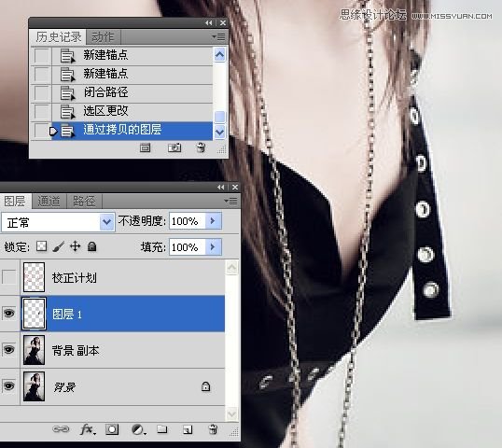The height and width of the screenshot is (448, 502).
Task: Collapse Layers panel double-arrow icon
Action: (221, 187)
